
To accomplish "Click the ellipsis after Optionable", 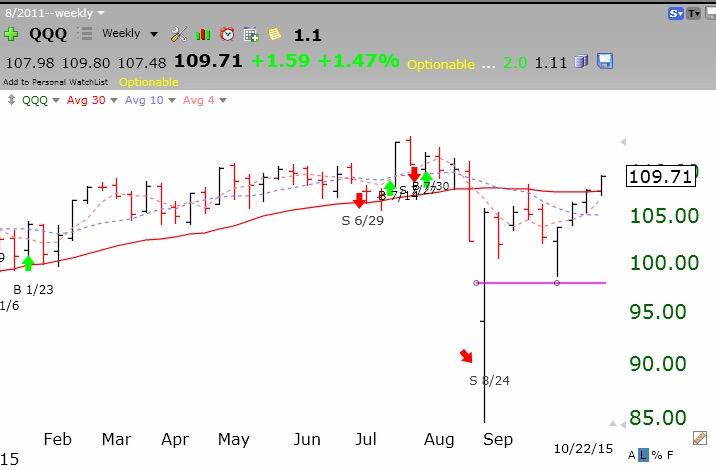I will point(488,65).
